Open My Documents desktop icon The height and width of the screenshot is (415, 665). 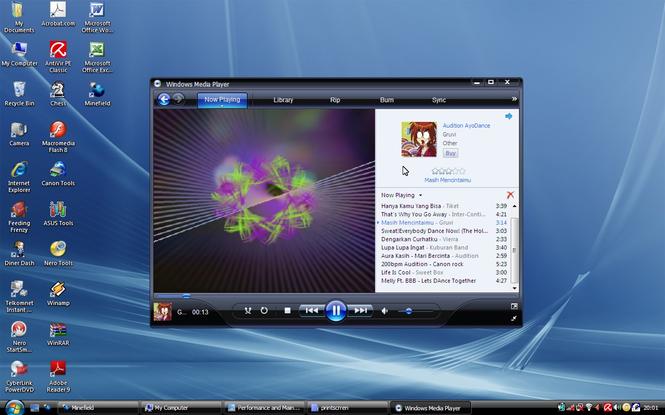(x=19, y=17)
